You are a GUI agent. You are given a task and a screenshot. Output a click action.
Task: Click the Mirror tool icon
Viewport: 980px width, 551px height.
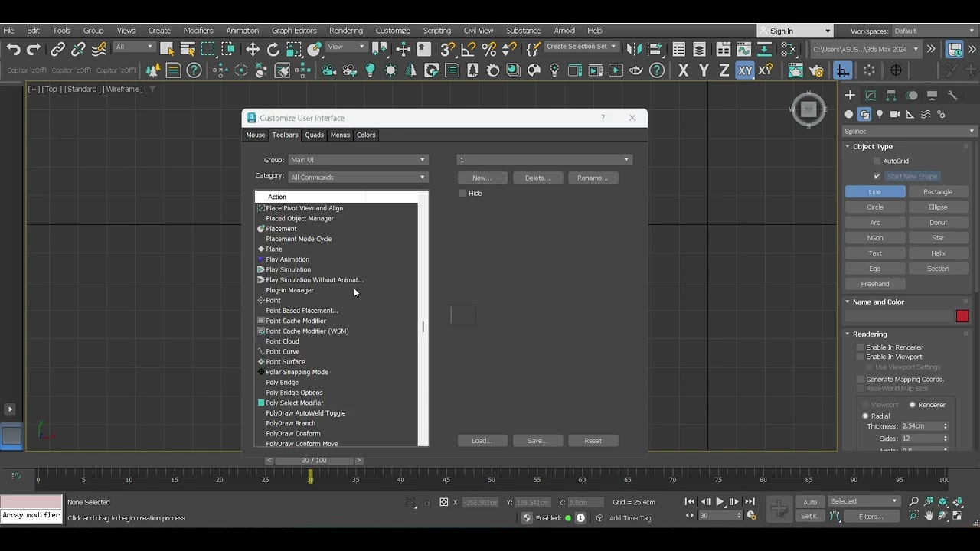click(634, 49)
